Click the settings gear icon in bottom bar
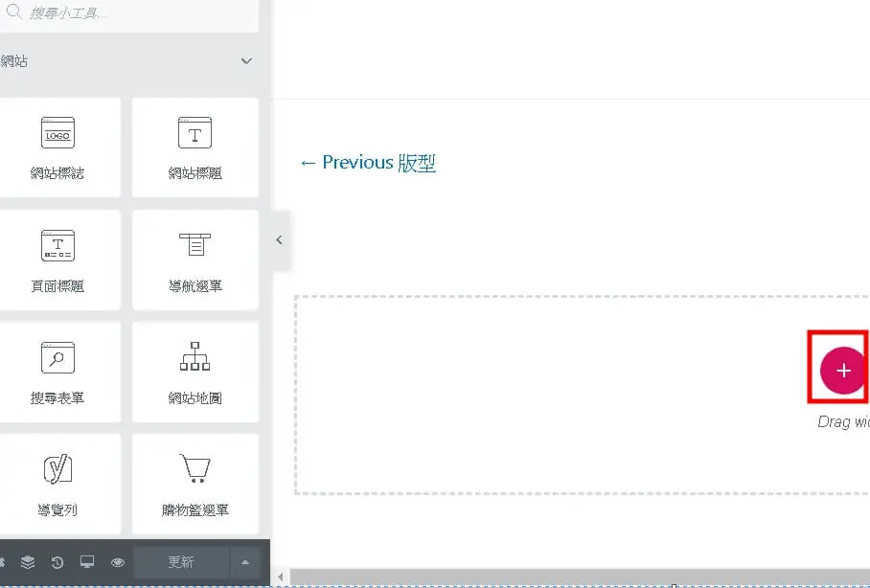 2,562
